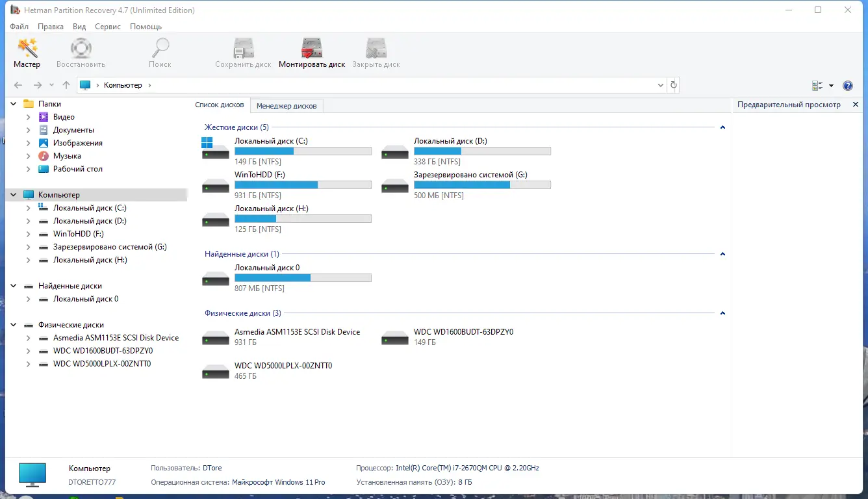The width and height of the screenshot is (868, 499).
Task: Select Asmedia ASM1153E physical disk icon
Action: [216, 338]
